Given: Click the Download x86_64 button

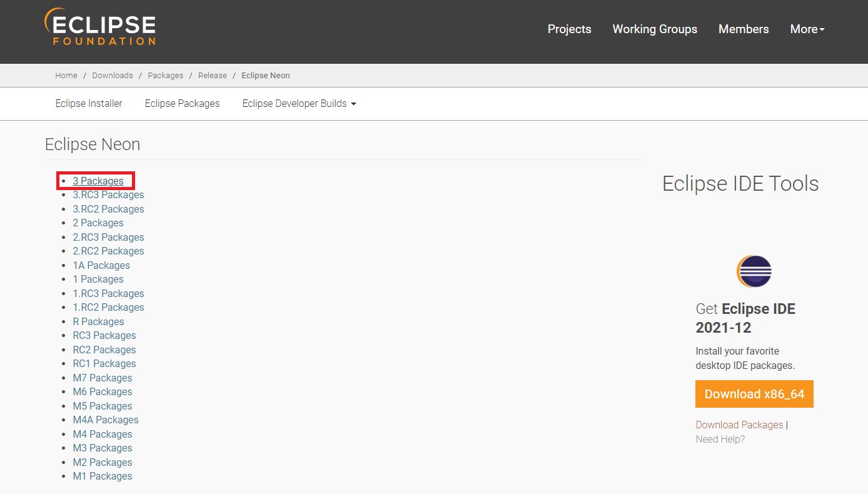Looking at the screenshot, I should tap(754, 394).
